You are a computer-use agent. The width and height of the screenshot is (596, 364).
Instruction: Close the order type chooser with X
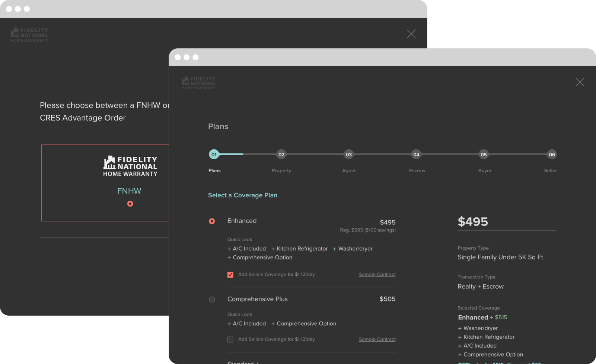pos(411,34)
